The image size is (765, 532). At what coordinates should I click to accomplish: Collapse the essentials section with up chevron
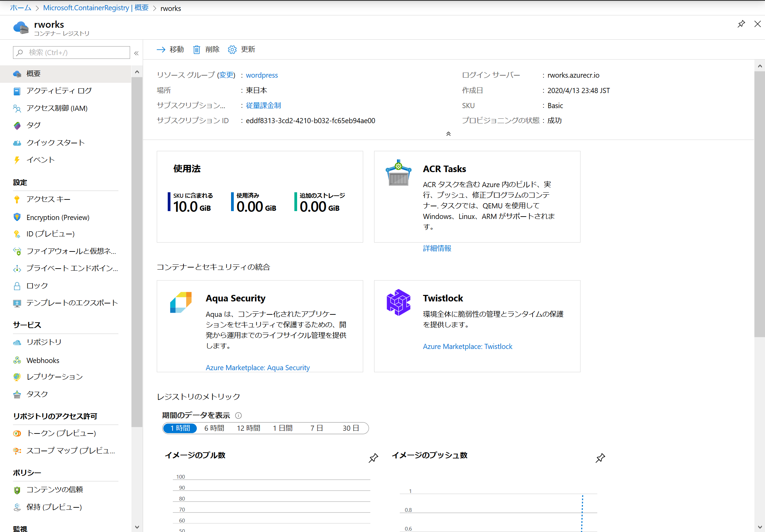[x=448, y=134]
